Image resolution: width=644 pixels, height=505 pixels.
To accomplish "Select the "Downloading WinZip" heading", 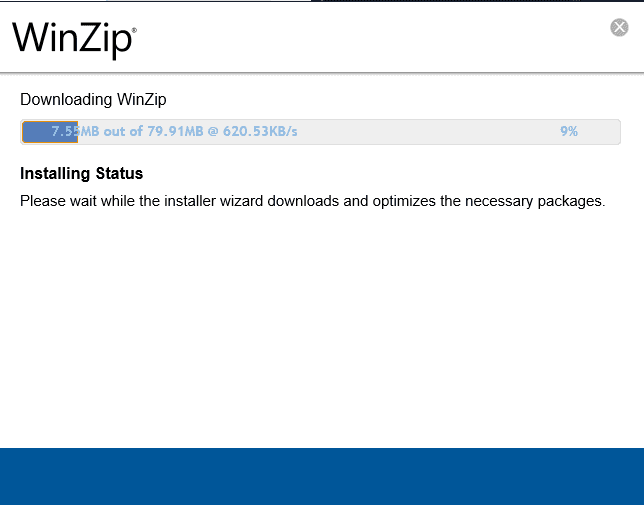I will (x=93, y=99).
